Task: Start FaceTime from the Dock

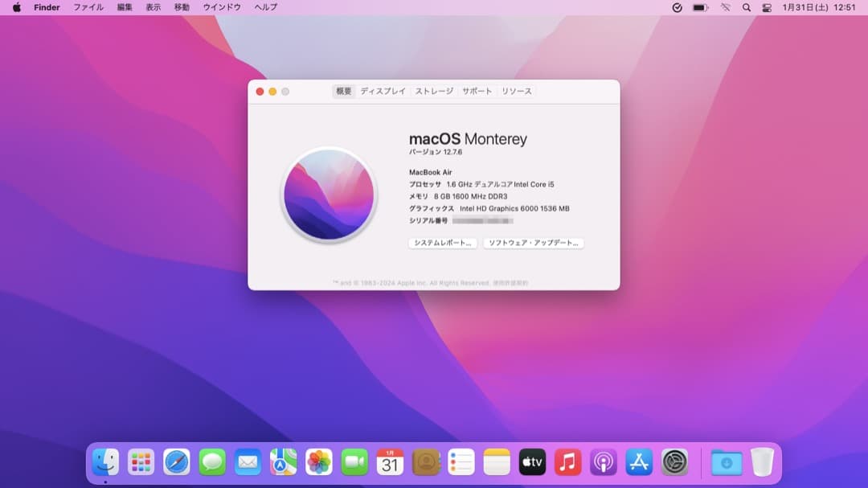Action: point(354,462)
